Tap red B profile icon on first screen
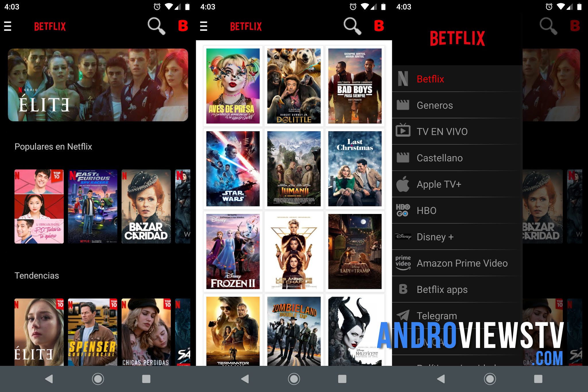The image size is (588, 392). 183,26
